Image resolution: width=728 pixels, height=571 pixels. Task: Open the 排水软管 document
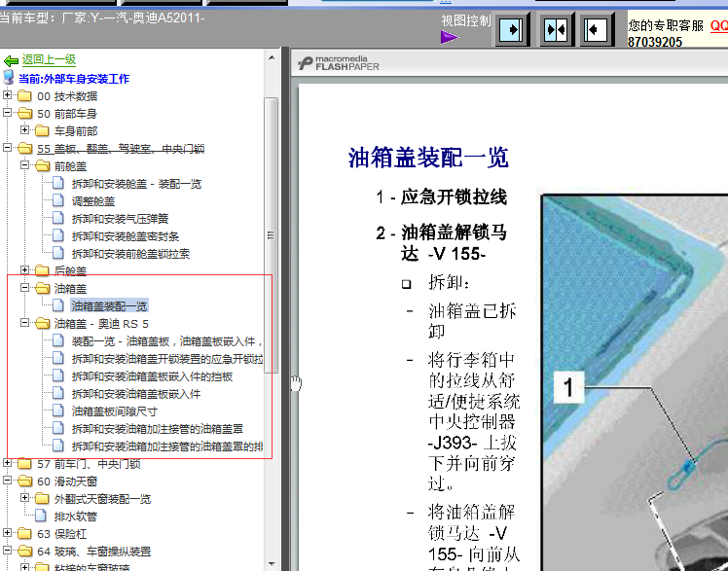[76, 517]
